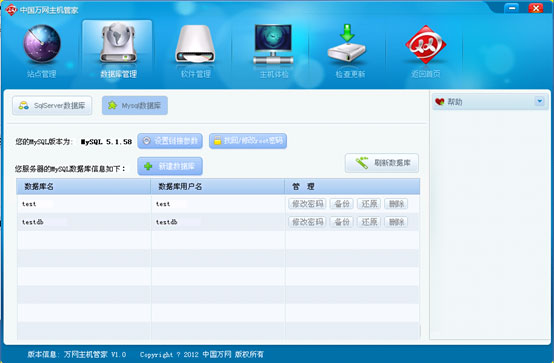This screenshot has height=363, width=554.
Task: Click 修改密码 for the test database
Action: click(x=307, y=204)
